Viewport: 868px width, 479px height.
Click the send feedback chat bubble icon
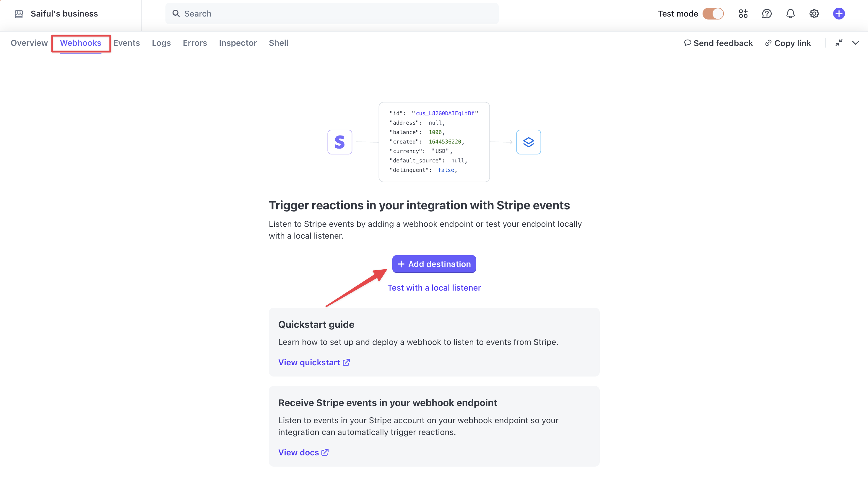click(687, 43)
